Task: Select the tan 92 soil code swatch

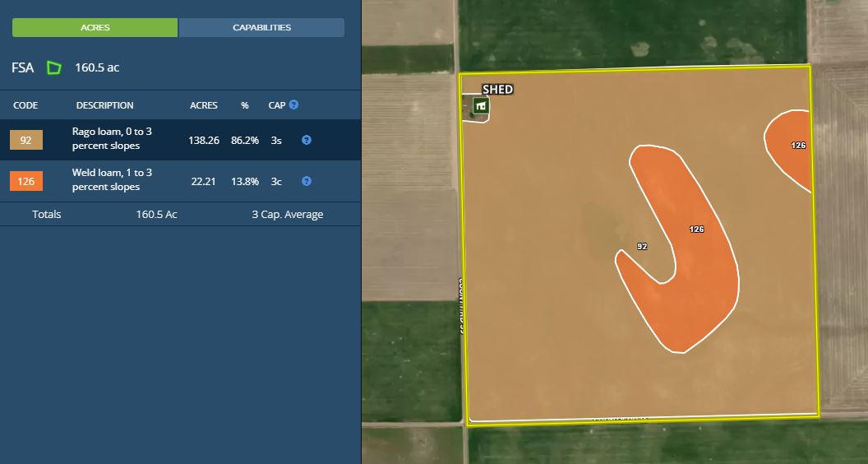Action: (x=25, y=141)
